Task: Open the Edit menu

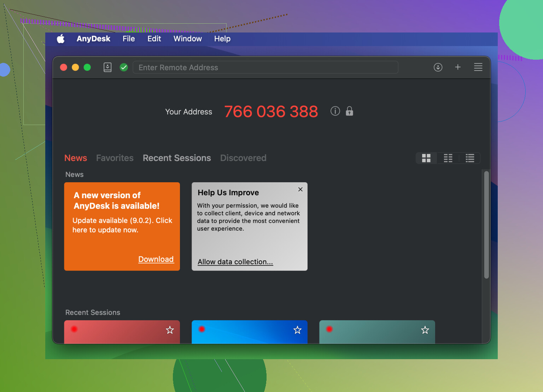Action: coord(154,39)
